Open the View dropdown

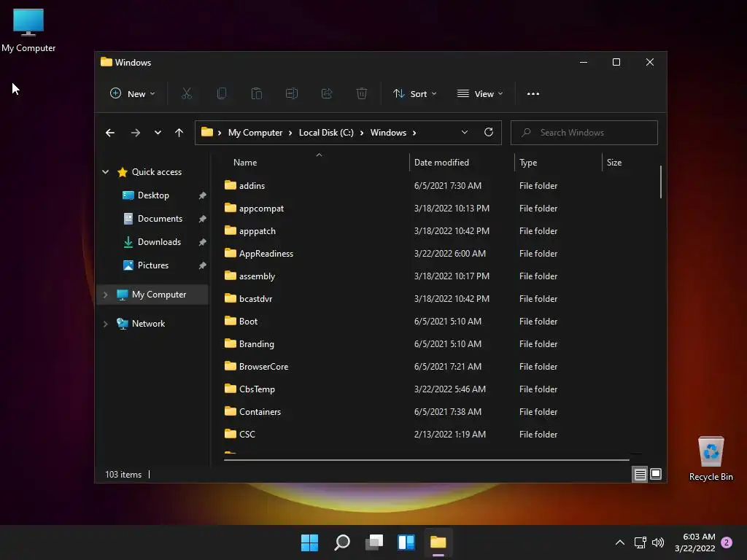point(480,94)
